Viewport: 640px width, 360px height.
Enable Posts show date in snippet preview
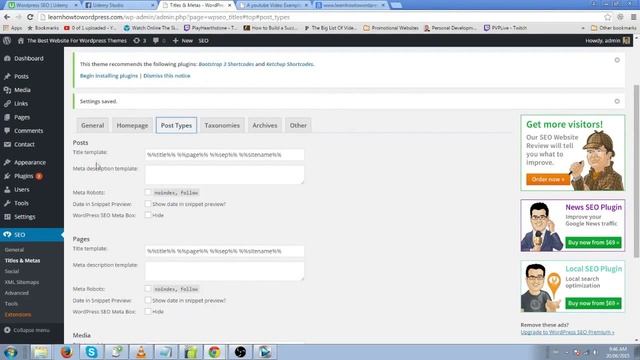(x=148, y=204)
